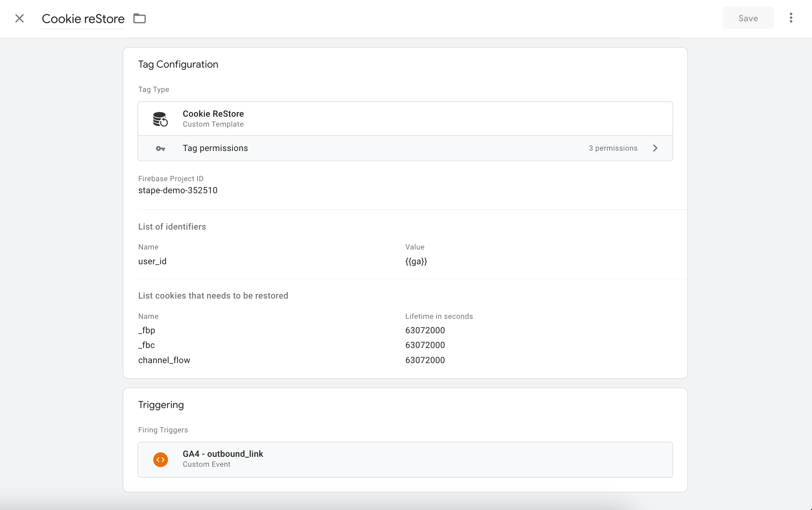Open the GA4 - outbound_link firing trigger
812x510 pixels.
(x=405, y=459)
